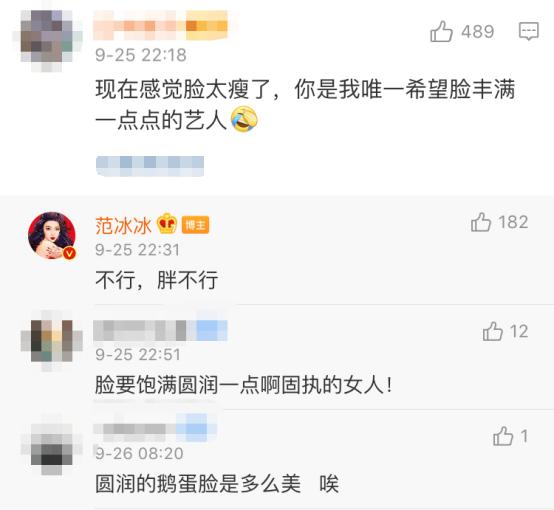Click the verified V badge on the avatar

coord(70,253)
